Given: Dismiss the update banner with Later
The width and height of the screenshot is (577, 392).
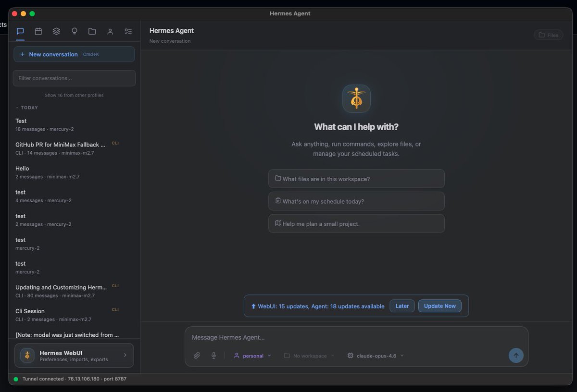Looking at the screenshot, I should pyautogui.click(x=402, y=306).
